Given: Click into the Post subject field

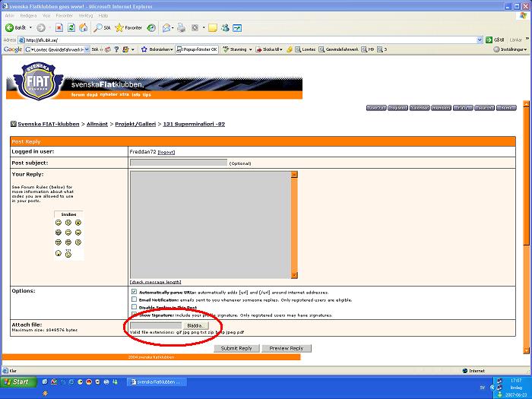Looking at the screenshot, I should click(x=179, y=163).
